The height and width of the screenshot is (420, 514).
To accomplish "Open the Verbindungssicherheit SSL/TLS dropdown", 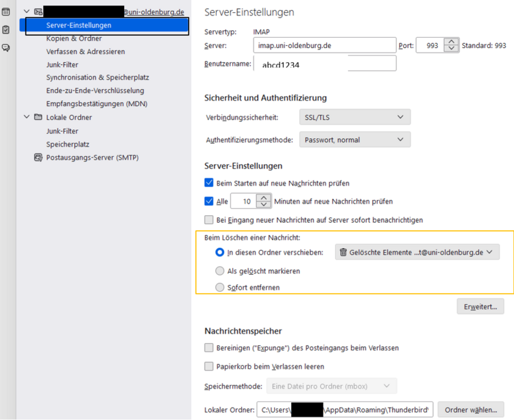I will click(x=355, y=117).
